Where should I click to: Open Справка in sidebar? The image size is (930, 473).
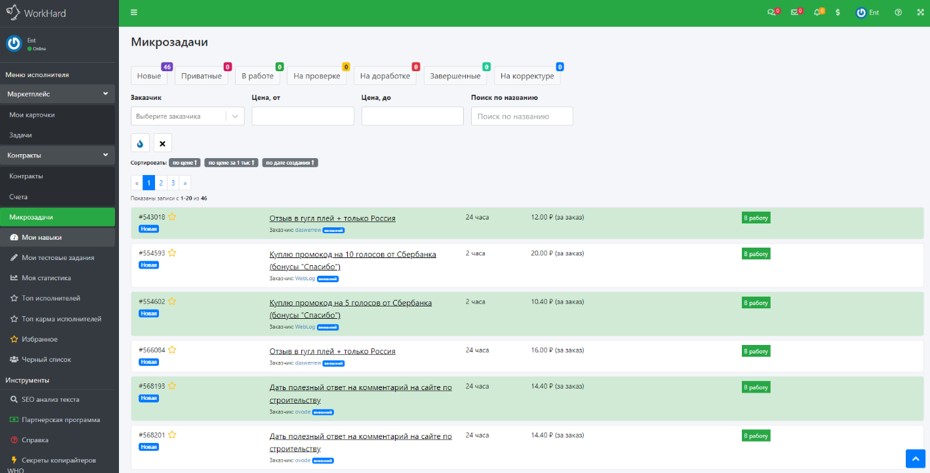(58, 440)
